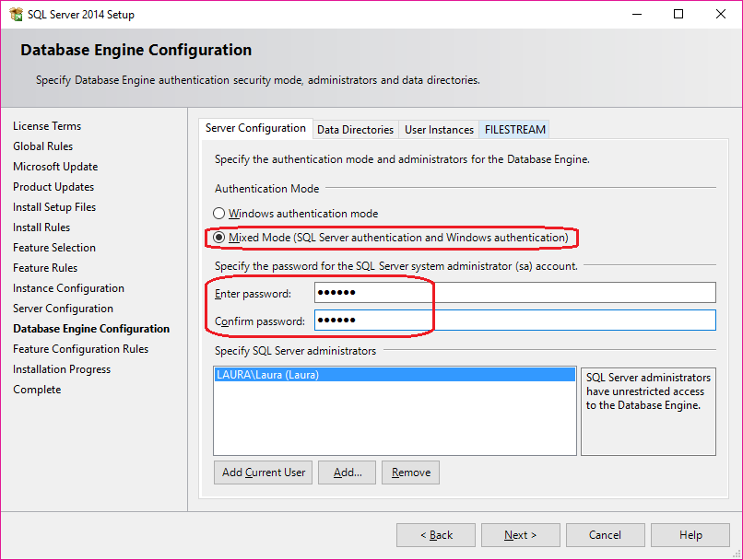The width and height of the screenshot is (743, 560).
Task: Maximize the SQL Server Setup window
Action: point(678,14)
